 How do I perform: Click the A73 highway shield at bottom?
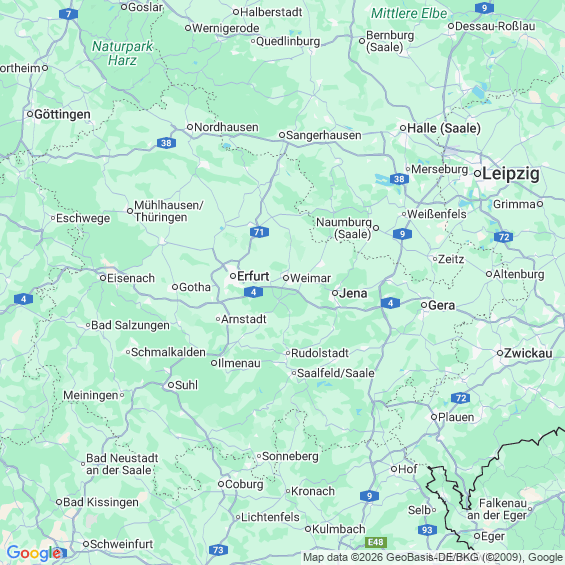coord(218,550)
